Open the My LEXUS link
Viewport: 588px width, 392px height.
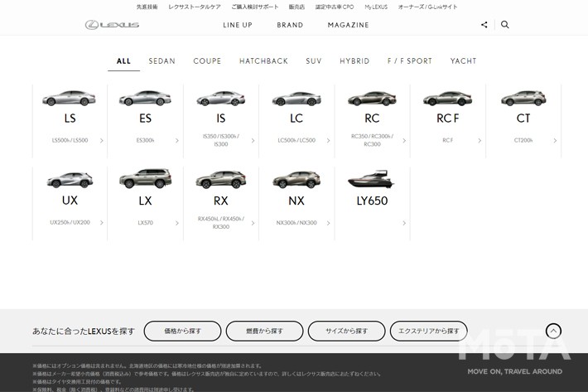pyautogui.click(x=376, y=7)
